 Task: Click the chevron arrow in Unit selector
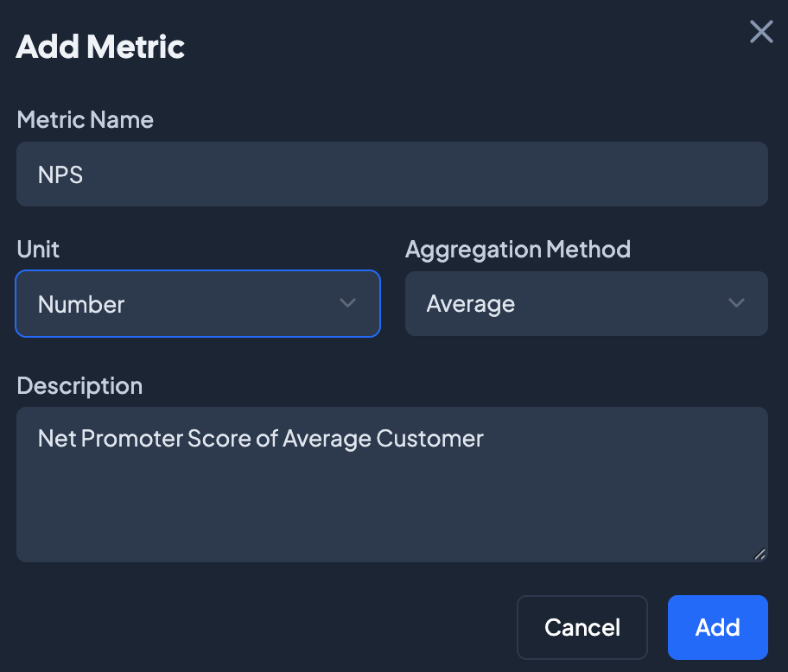click(347, 303)
